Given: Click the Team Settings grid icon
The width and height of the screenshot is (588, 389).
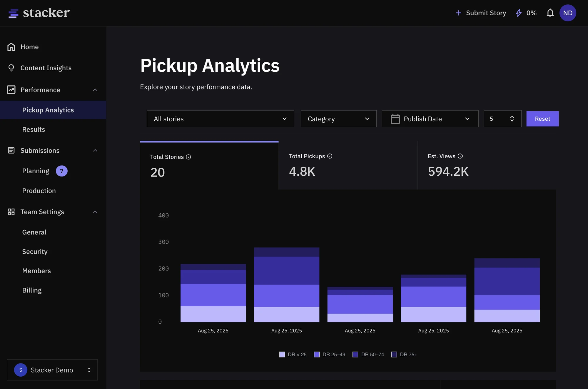Looking at the screenshot, I should [11, 212].
